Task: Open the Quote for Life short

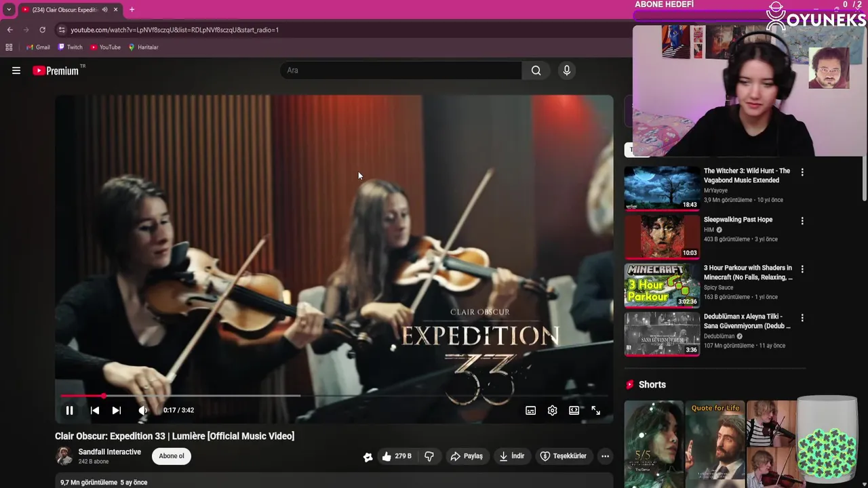Action: 715,444
